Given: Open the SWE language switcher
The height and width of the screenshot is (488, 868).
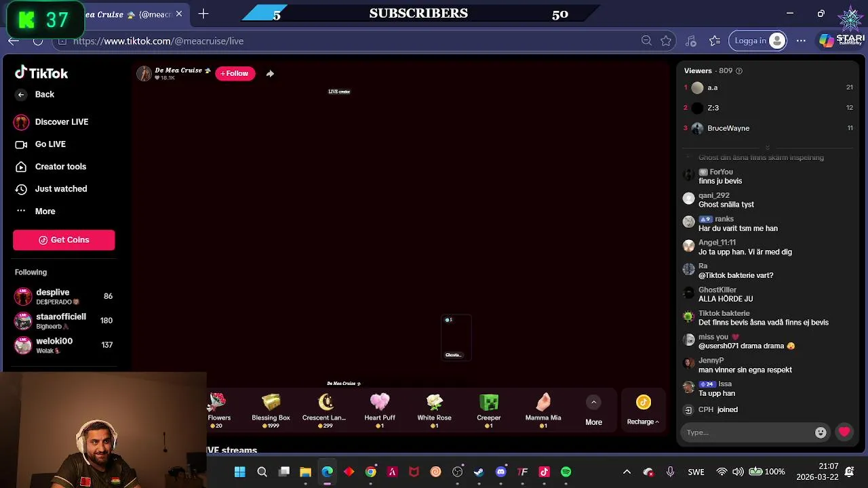Looking at the screenshot, I should click(x=696, y=472).
